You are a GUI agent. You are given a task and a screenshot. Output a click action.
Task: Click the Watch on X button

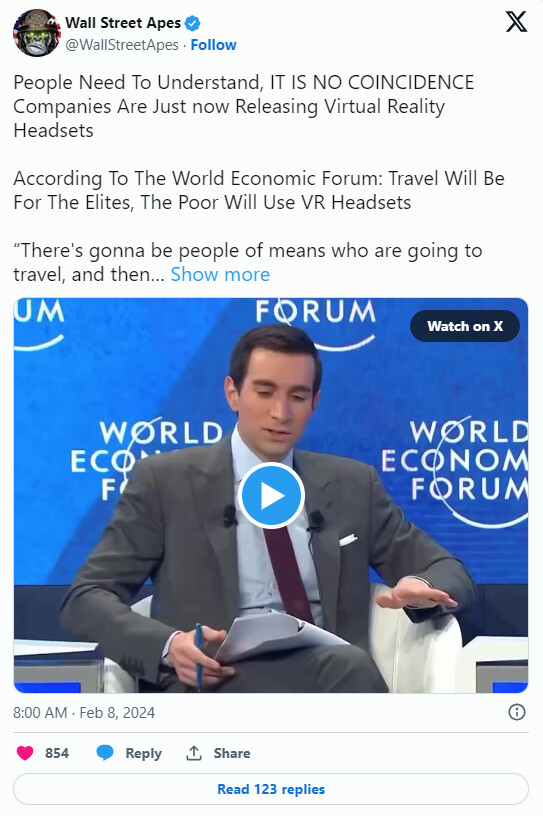(465, 326)
